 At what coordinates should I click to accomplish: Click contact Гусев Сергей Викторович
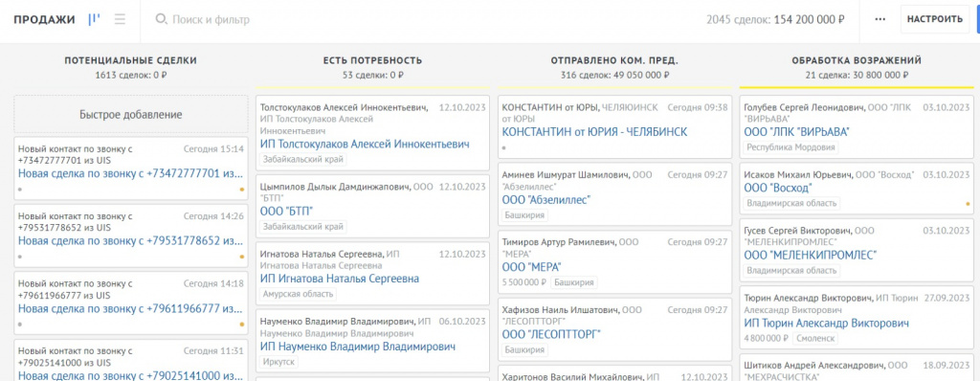click(x=797, y=231)
